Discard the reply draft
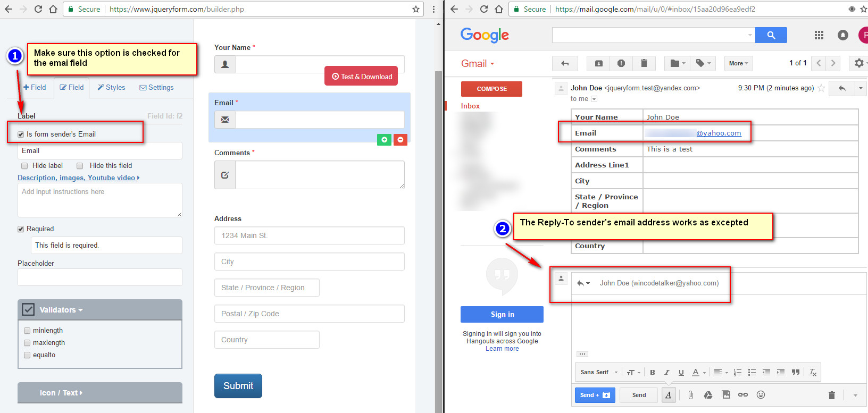 click(x=832, y=395)
